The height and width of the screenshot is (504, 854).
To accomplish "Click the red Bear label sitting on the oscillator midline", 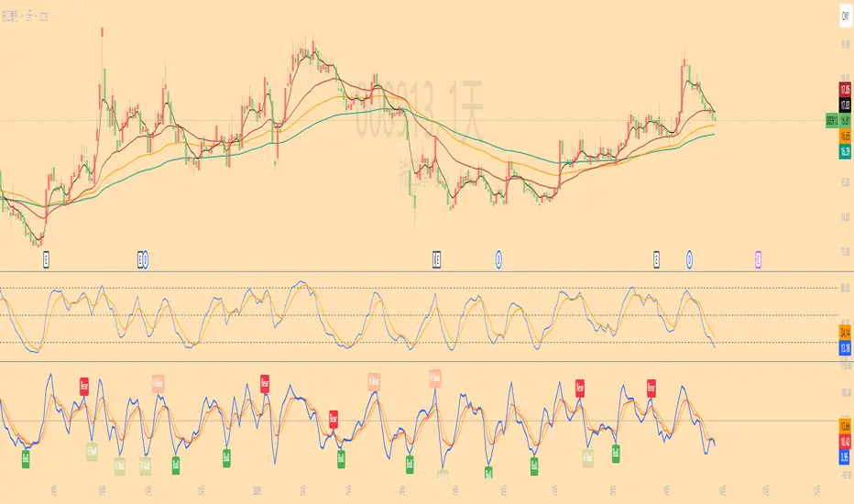I will pyautogui.click(x=334, y=420).
